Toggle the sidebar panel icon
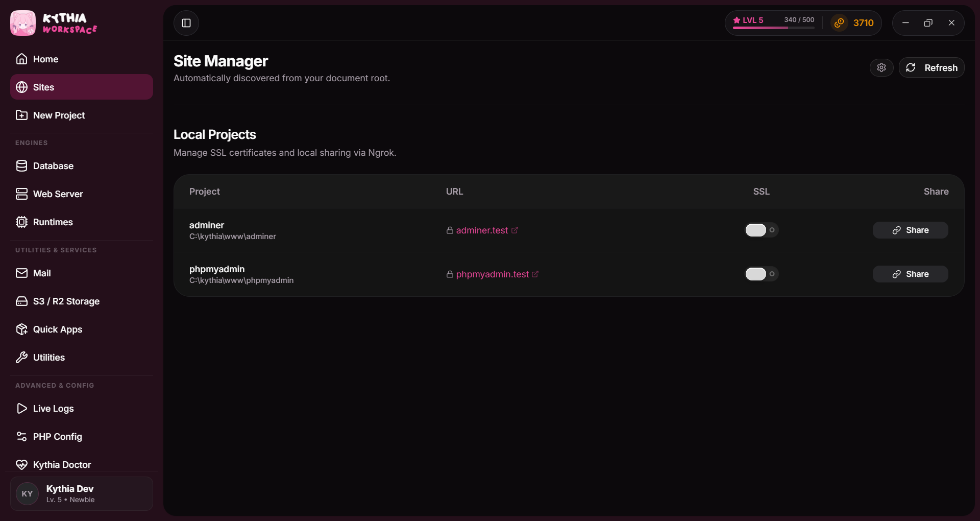The width and height of the screenshot is (980, 521). (186, 23)
